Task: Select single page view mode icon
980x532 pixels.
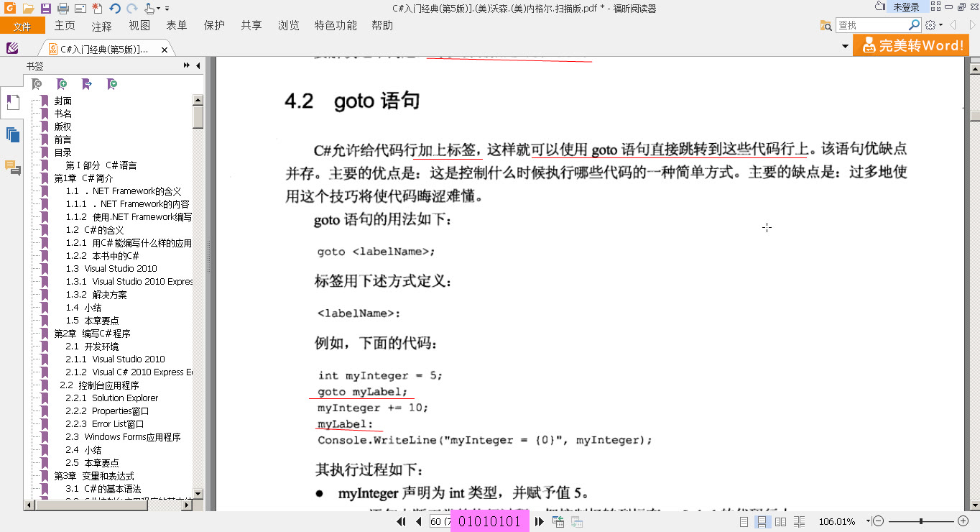Action: pyautogui.click(x=744, y=522)
